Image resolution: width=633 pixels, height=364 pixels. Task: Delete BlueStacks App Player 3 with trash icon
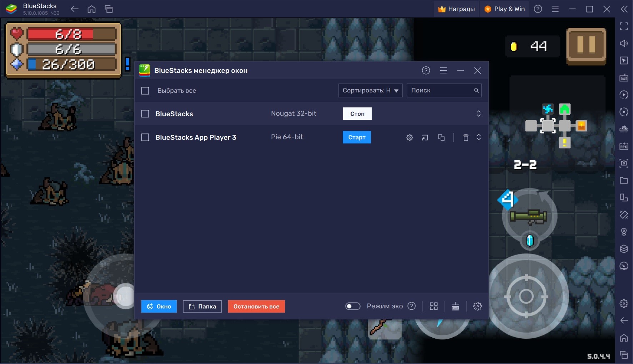466,138
